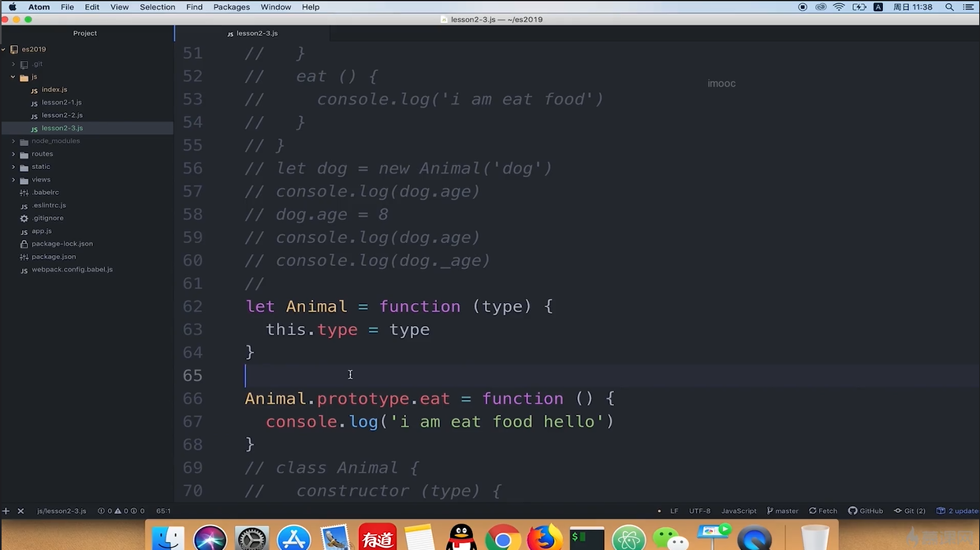Open package.json file

[54, 256]
